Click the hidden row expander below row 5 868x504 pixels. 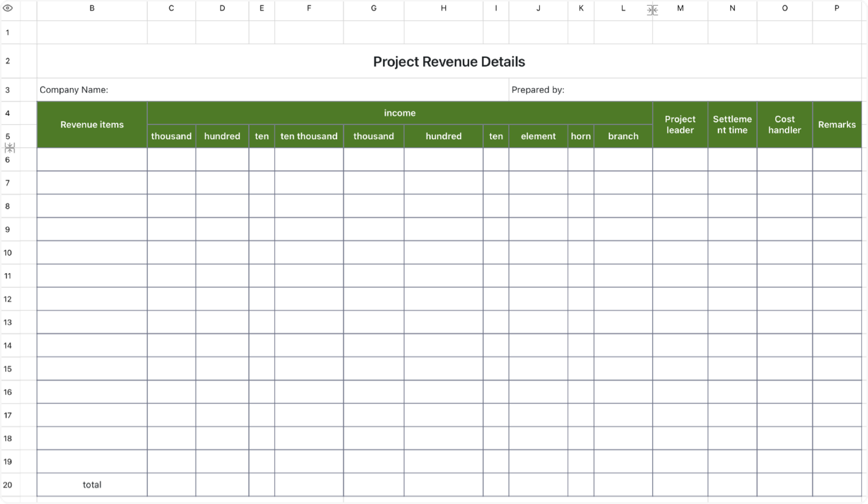[10, 148]
